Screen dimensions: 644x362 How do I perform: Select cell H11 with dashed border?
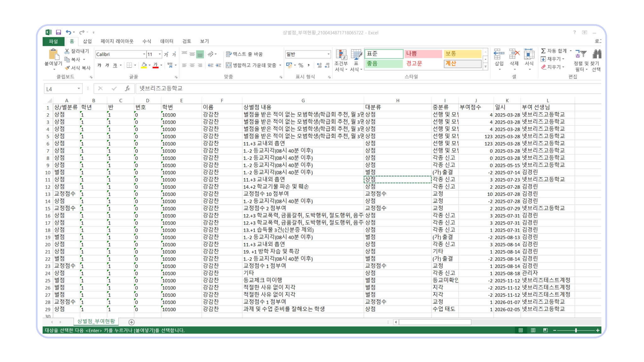tap(397, 179)
